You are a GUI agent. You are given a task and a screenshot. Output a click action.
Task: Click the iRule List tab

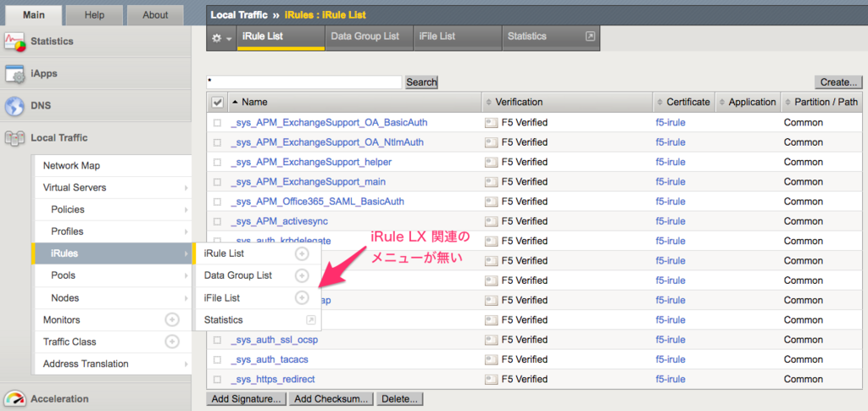click(281, 37)
